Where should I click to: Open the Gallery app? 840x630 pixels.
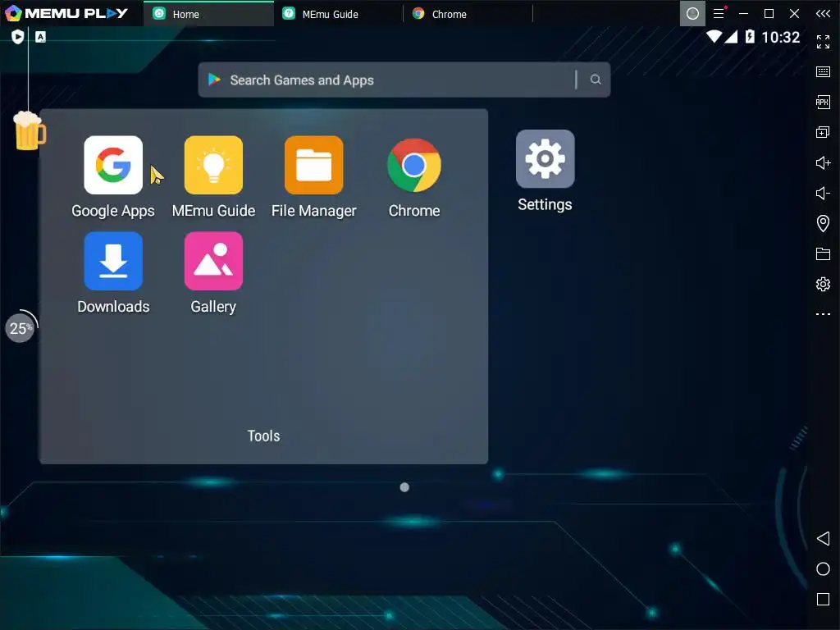[x=213, y=261]
